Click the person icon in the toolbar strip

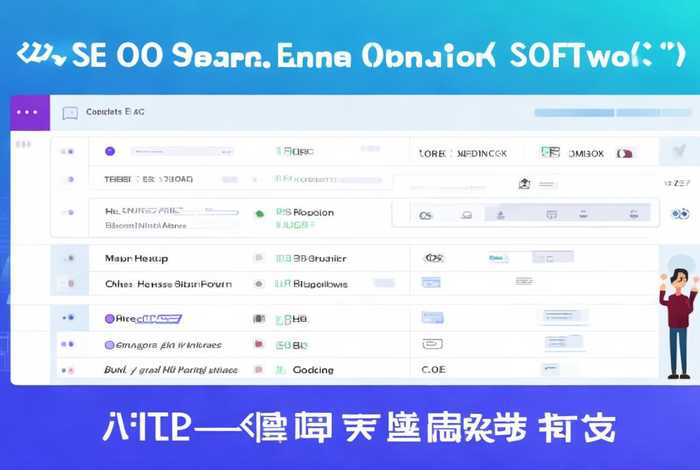pos(500,216)
